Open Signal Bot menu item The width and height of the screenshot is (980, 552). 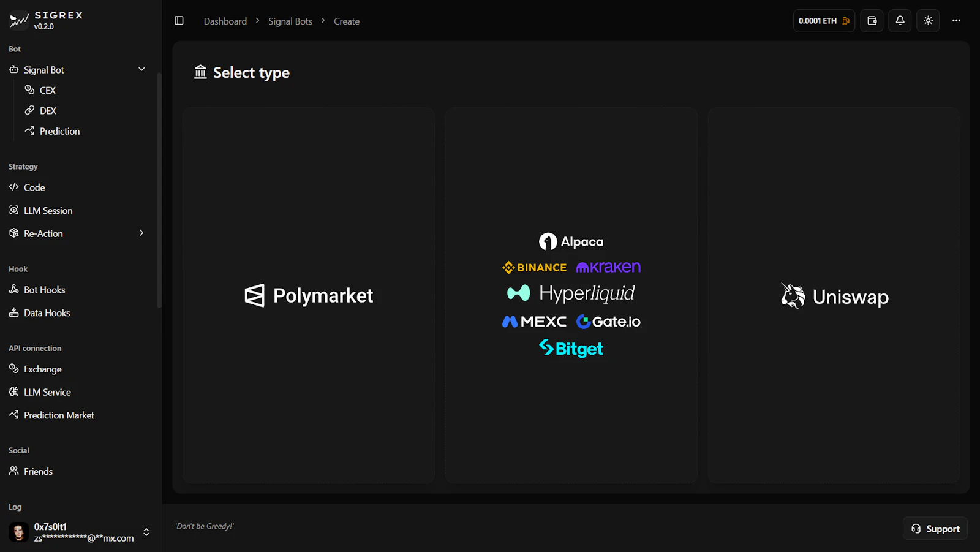pyautogui.click(x=43, y=70)
